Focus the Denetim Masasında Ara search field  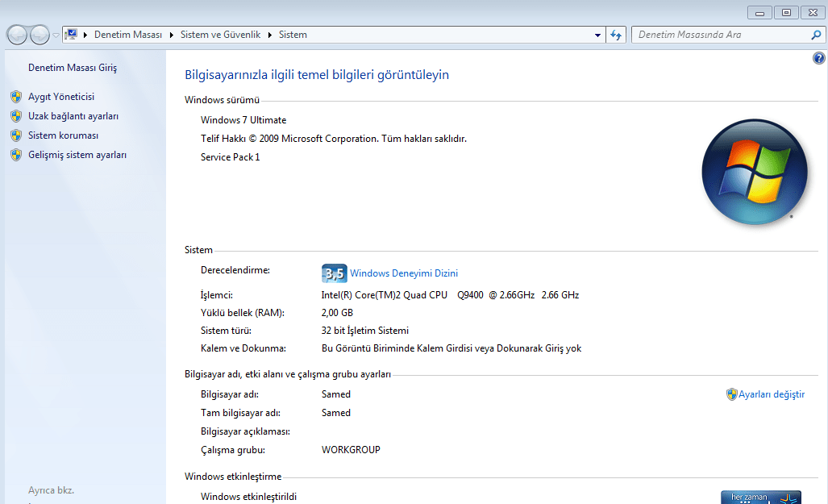[721, 35]
